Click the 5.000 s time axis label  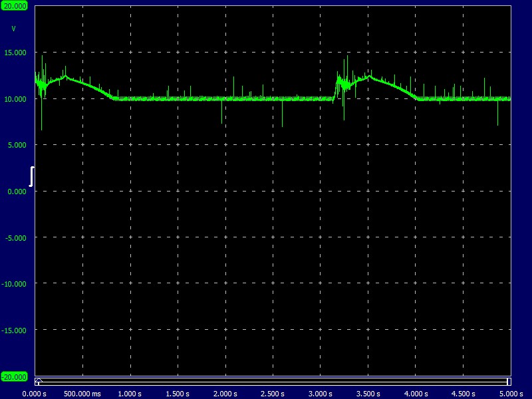tap(511, 394)
